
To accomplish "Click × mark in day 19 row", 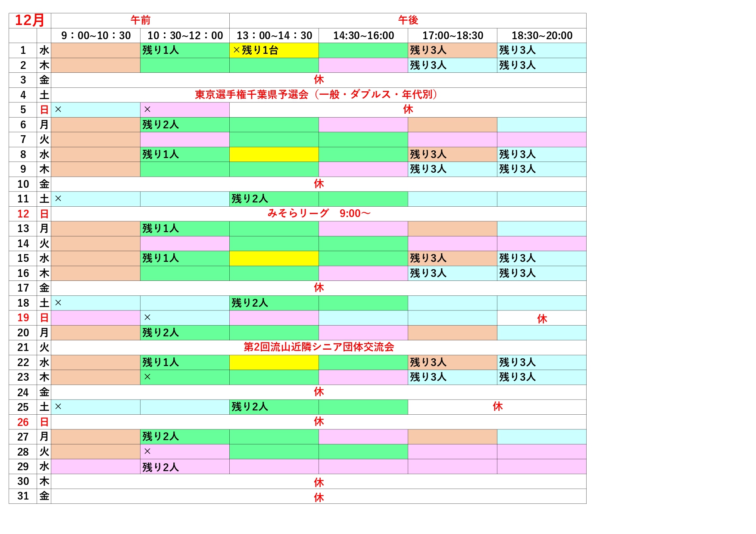I will (x=147, y=317).
